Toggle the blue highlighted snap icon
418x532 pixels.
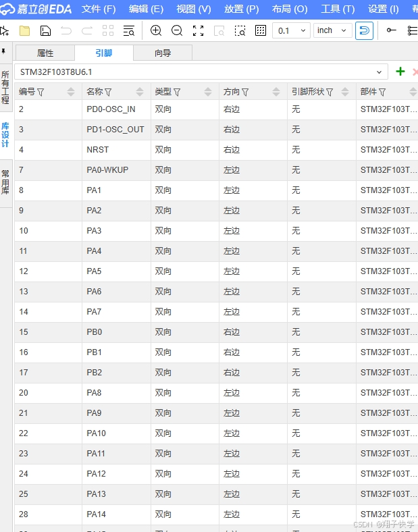point(364,30)
